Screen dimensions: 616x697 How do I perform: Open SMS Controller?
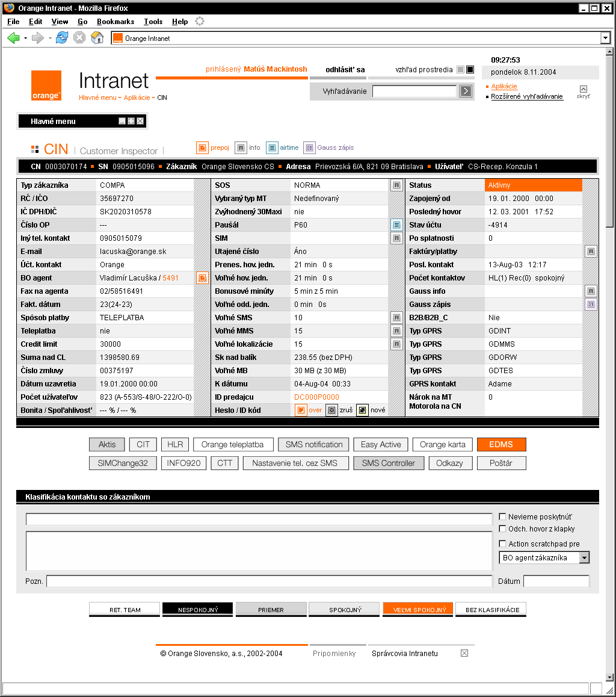point(389,463)
